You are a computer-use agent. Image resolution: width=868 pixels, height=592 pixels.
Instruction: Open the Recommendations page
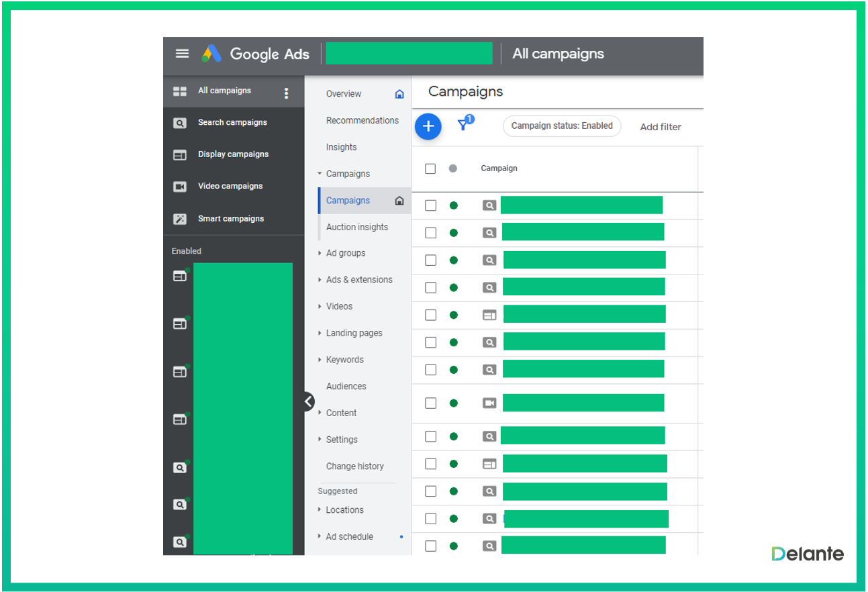pyautogui.click(x=363, y=121)
